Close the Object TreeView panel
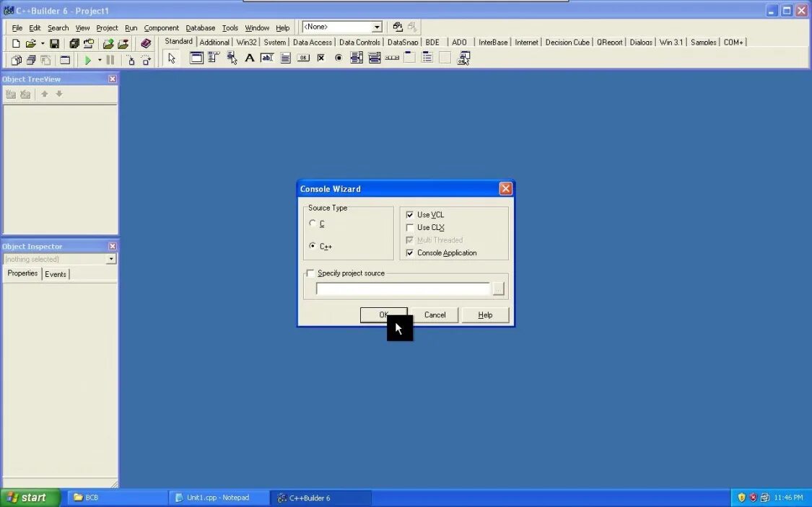The image size is (812, 507). (x=113, y=79)
